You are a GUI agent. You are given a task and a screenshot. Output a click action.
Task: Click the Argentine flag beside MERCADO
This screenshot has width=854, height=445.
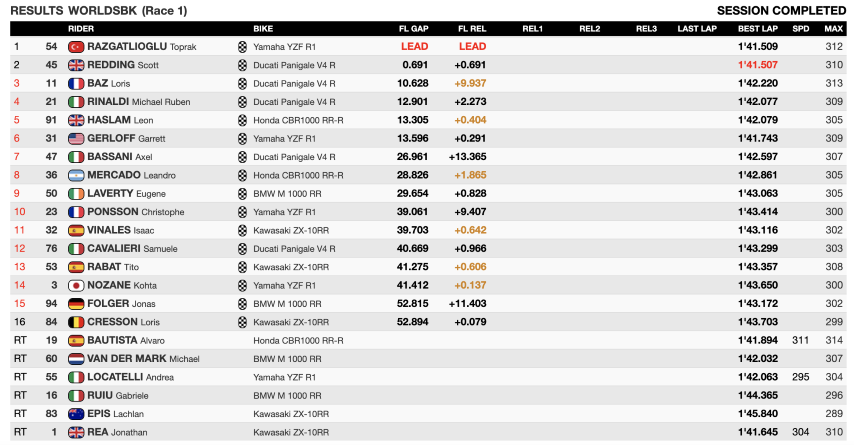[x=76, y=175]
